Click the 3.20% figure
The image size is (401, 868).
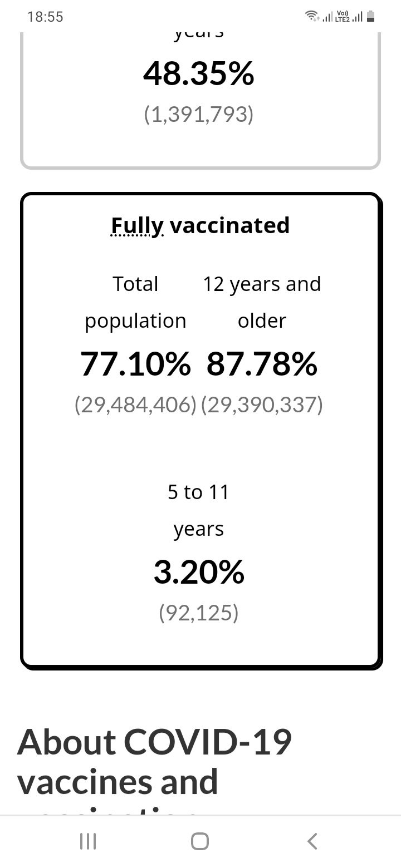coord(199,572)
